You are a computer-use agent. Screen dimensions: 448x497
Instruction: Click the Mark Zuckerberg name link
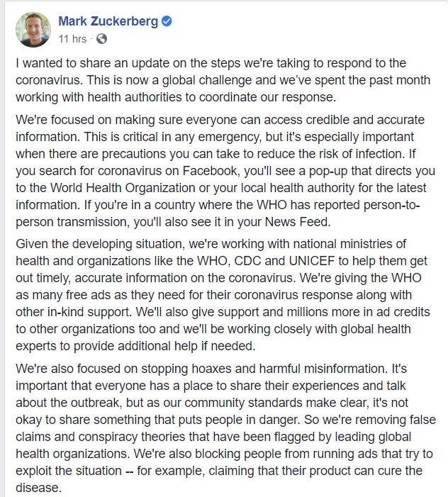108,21
